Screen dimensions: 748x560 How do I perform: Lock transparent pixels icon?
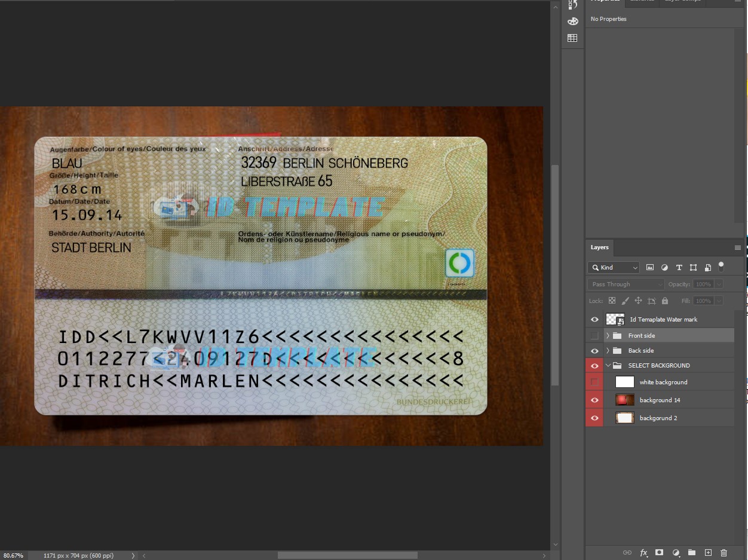click(x=611, y=301)
